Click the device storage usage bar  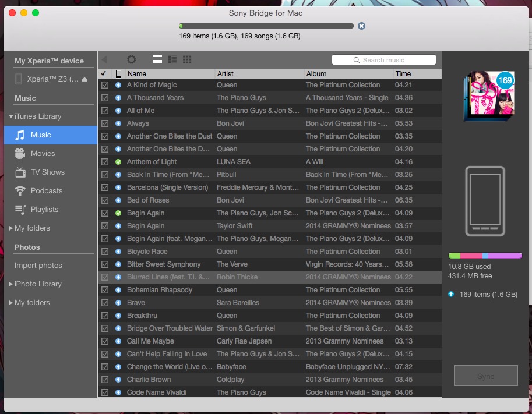[485, 256]
